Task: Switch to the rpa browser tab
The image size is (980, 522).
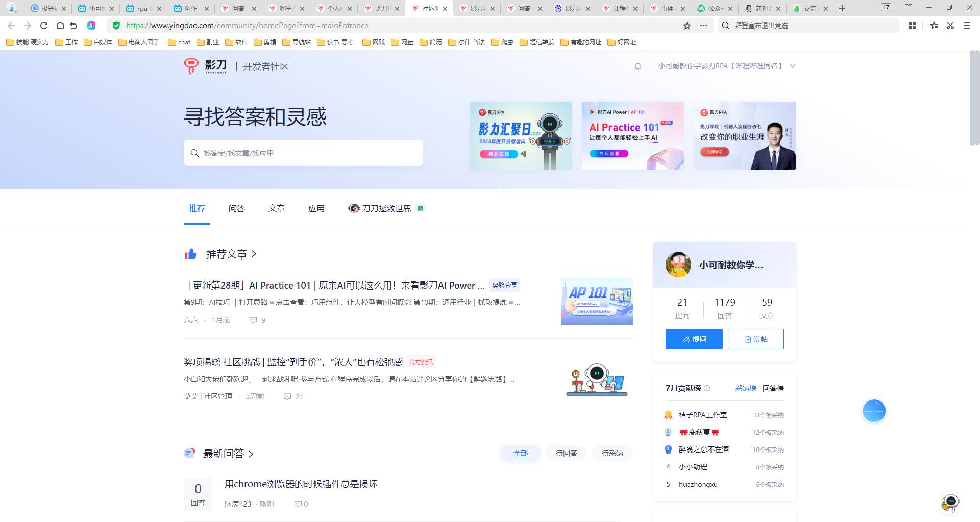Action: click(144, 8)
